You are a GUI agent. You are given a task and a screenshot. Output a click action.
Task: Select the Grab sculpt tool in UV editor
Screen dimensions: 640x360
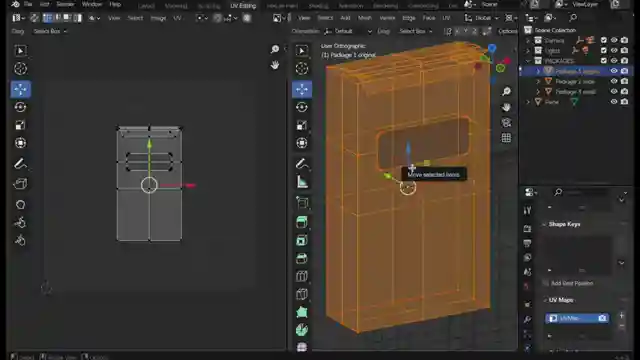(20, 204)
